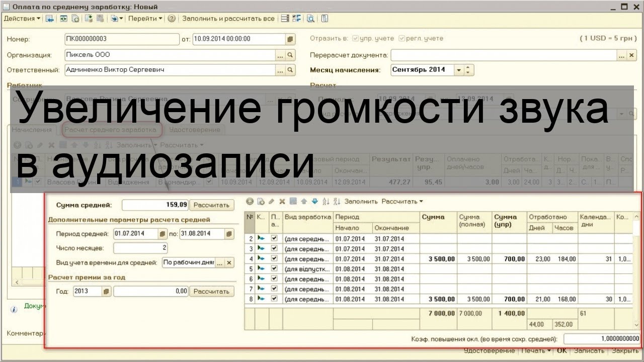Click the move up arrow in earnings toolbar
This screenshot has width=644, height=362.
(x=304, y=202)
